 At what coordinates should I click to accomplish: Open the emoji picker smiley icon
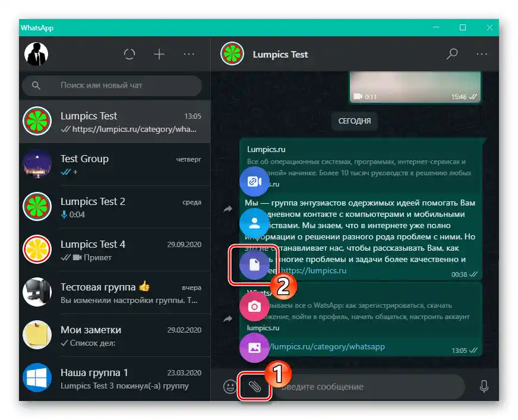(x=230, y=386)
